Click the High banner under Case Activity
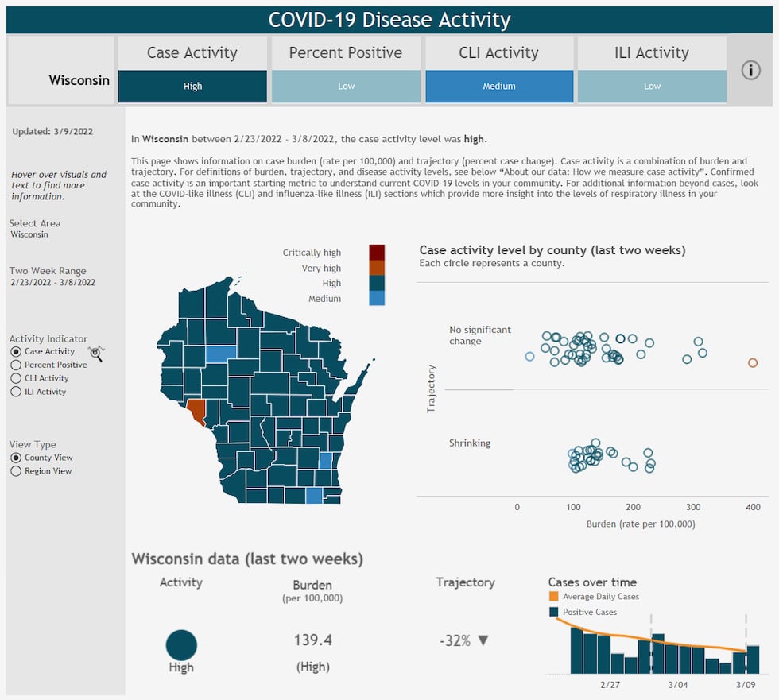Viewport: 779px width, 700px height. 192,85
